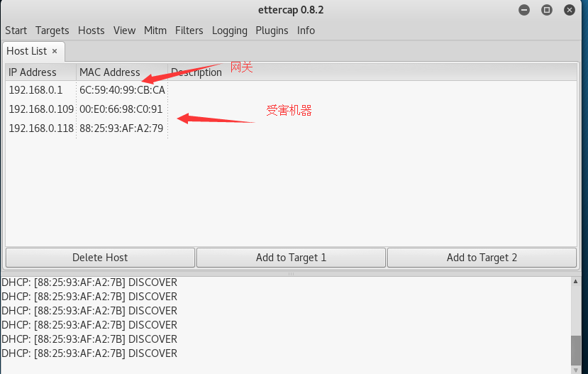Open the Mitm menu

(155, 31)
